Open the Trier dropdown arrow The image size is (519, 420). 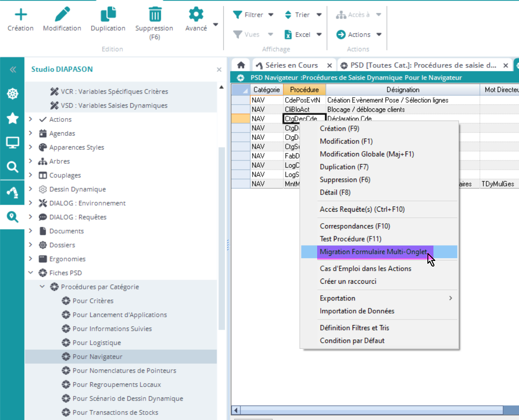(x=319, y=15)
